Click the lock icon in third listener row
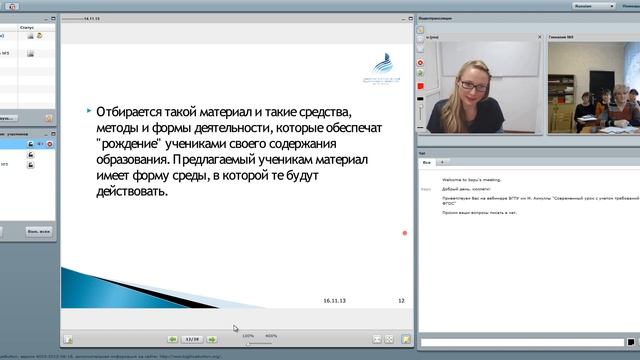 point(31,165)
